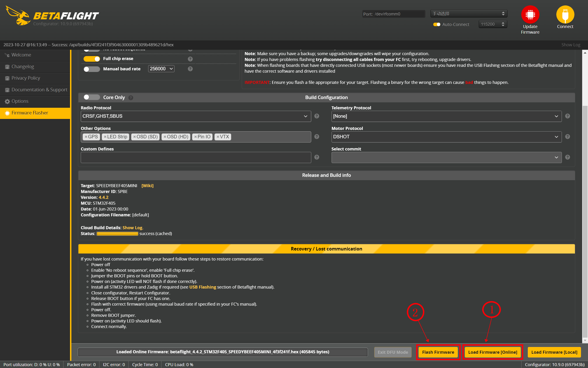Viewport: 588px width, 368px height.
Task: Click the cloud build status progress bar
Action: [117, 234]
